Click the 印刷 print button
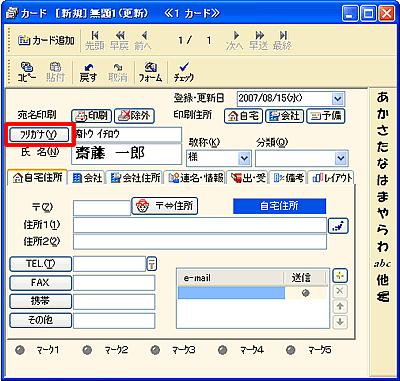400x381 pixels. pyautogui.click(x=92, y=116)
